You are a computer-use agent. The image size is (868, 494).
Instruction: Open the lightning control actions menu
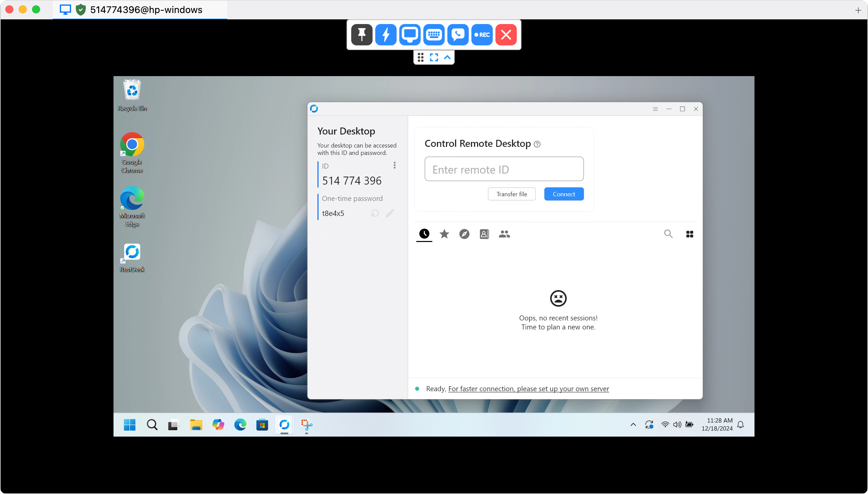[386, 35]
